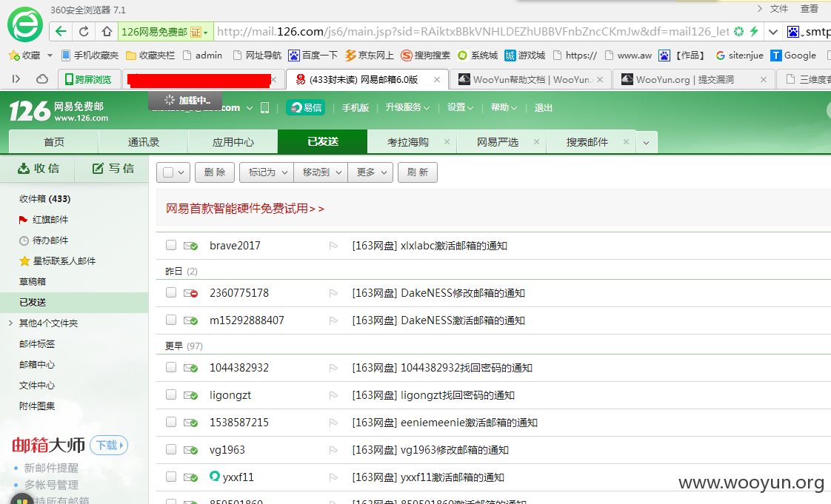Toggle the select-all checkbox in toolbar

[168, 172]
